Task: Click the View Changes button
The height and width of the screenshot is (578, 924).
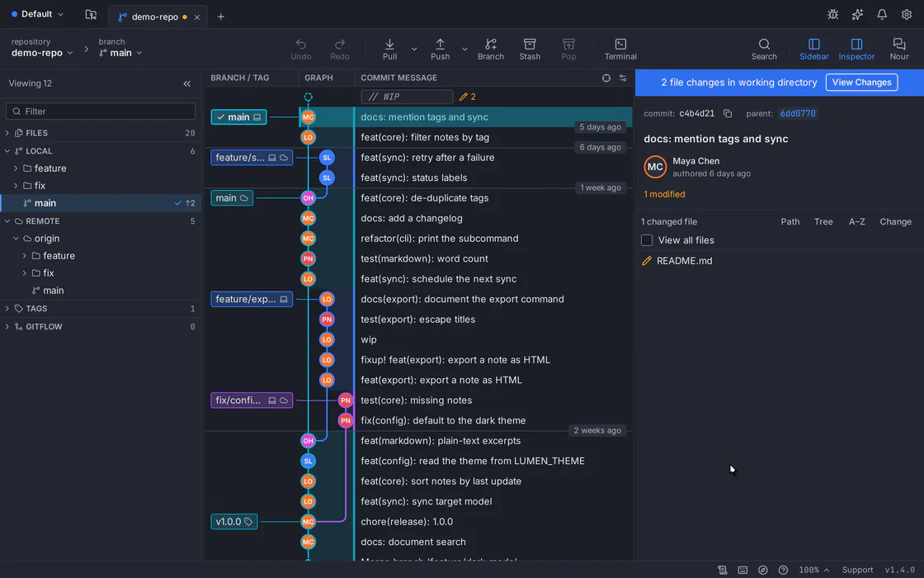Action: point(861,82)
